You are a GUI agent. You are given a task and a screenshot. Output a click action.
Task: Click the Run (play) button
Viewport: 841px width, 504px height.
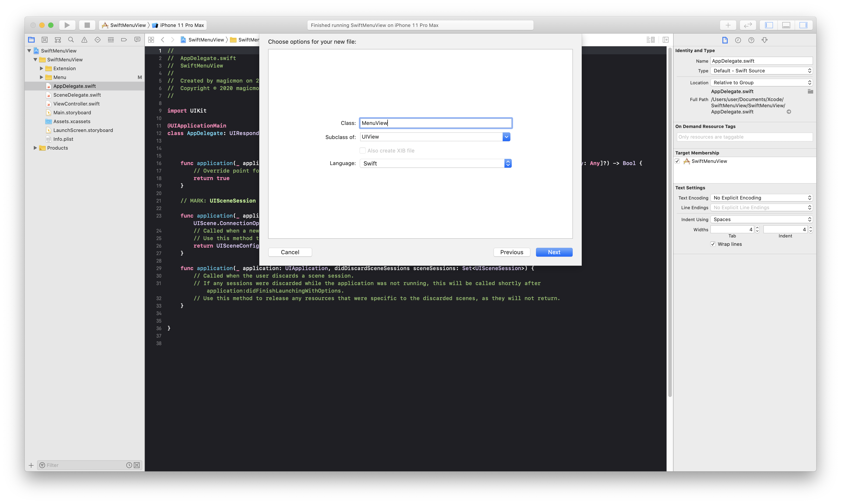click(67, 25)
